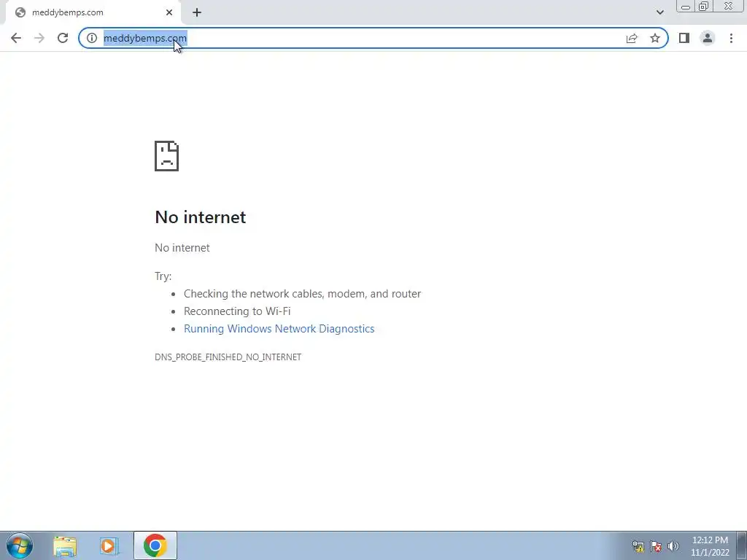Click the sad page error icon
Screen dimensions: 747x560
(167, 156)
